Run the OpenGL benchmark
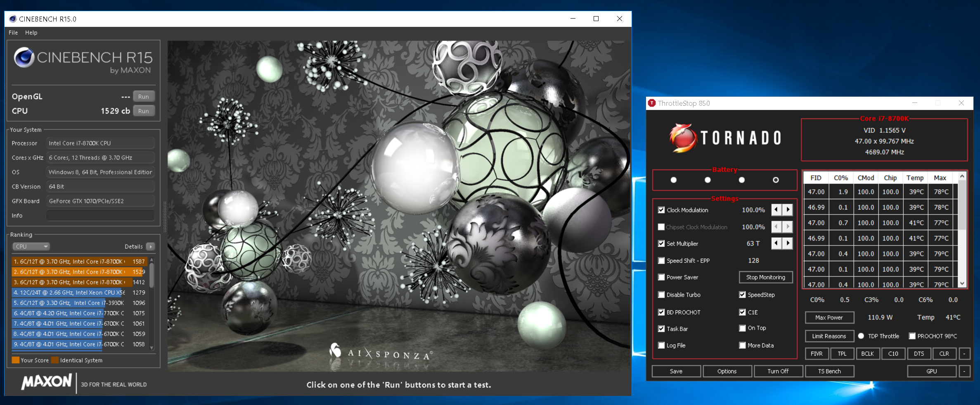Image resolution: width=980 pixels, height=405 pixels. 144,96
